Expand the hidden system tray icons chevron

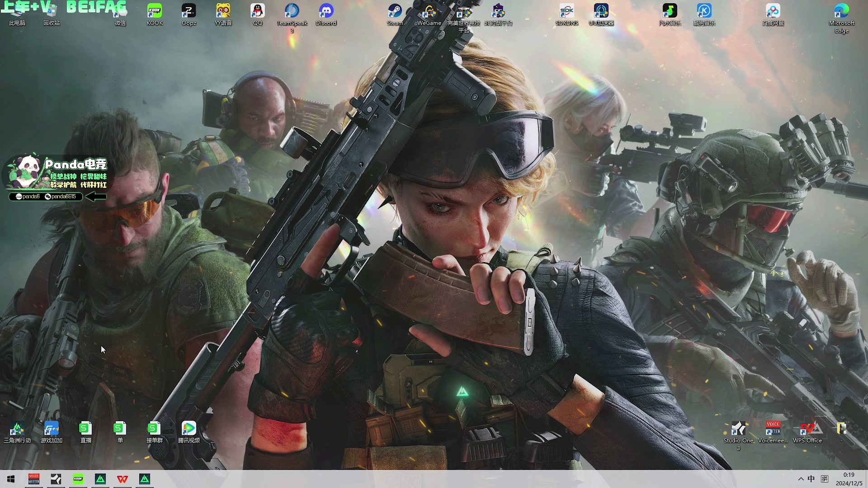[x=801, y=479]
